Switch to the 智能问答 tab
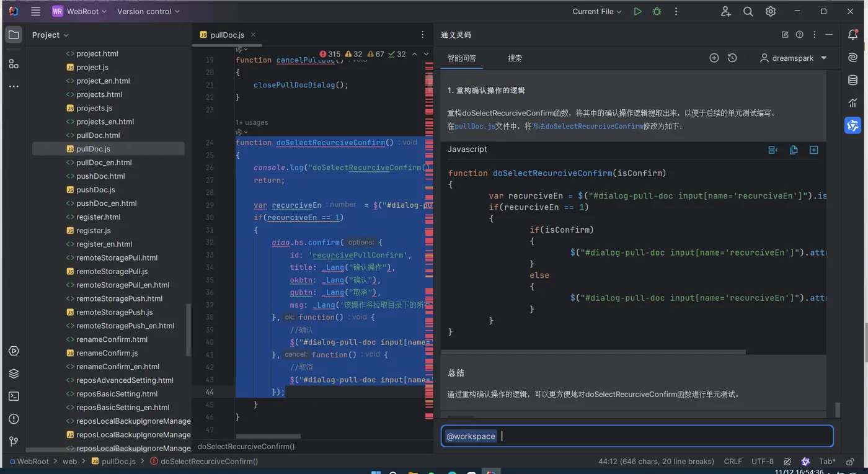Image resolution: width=868 pixels, height=474 pixels. [462, 58]
